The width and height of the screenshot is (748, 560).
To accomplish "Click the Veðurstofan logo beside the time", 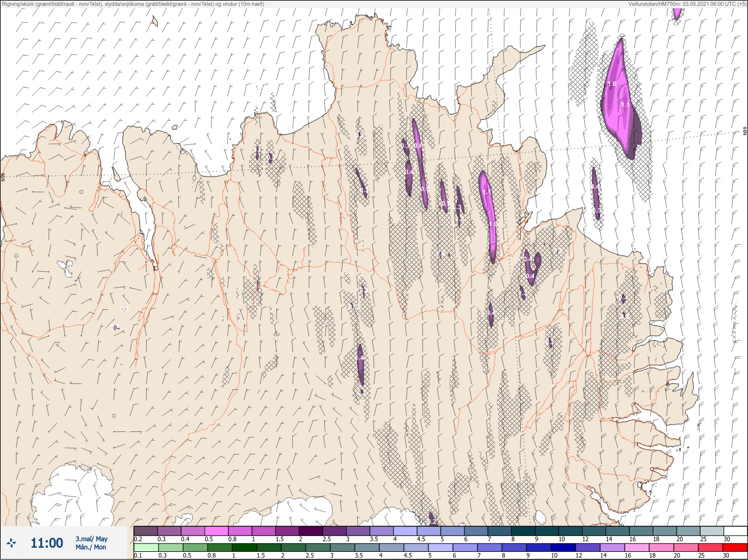I will [12, 544].
